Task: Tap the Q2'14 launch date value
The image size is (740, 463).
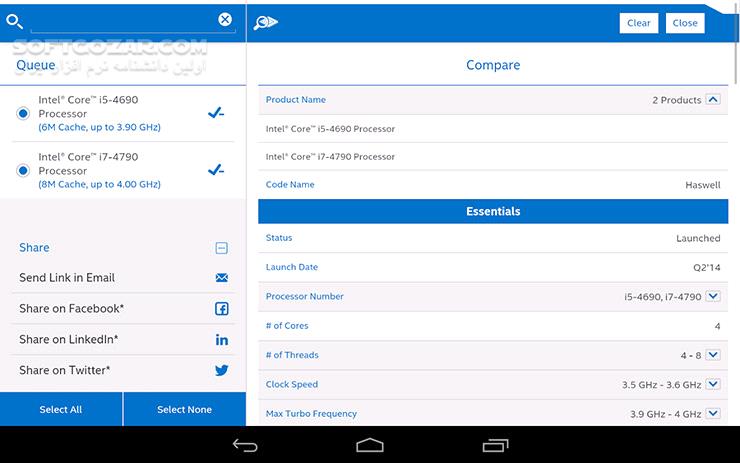Action: 706,268
